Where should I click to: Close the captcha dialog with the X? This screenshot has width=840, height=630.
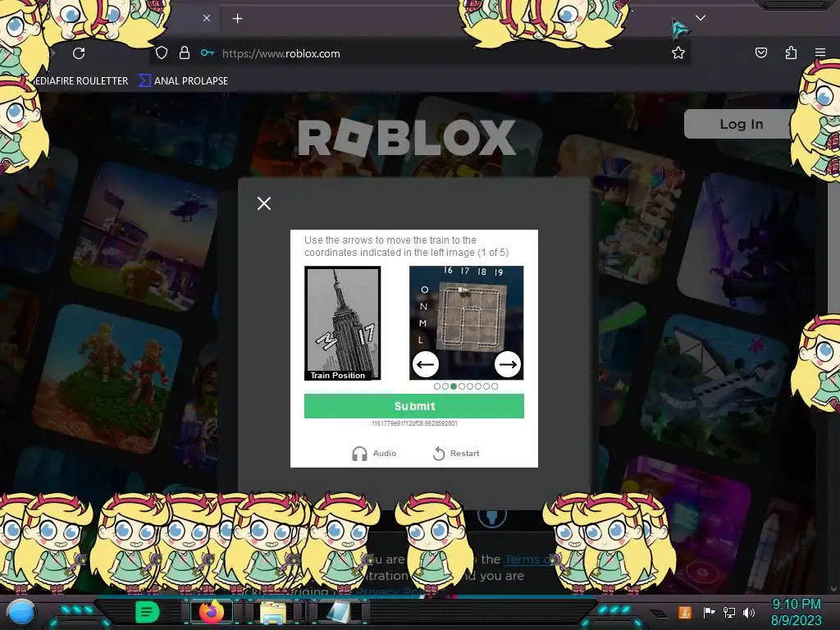pos(263,203)
